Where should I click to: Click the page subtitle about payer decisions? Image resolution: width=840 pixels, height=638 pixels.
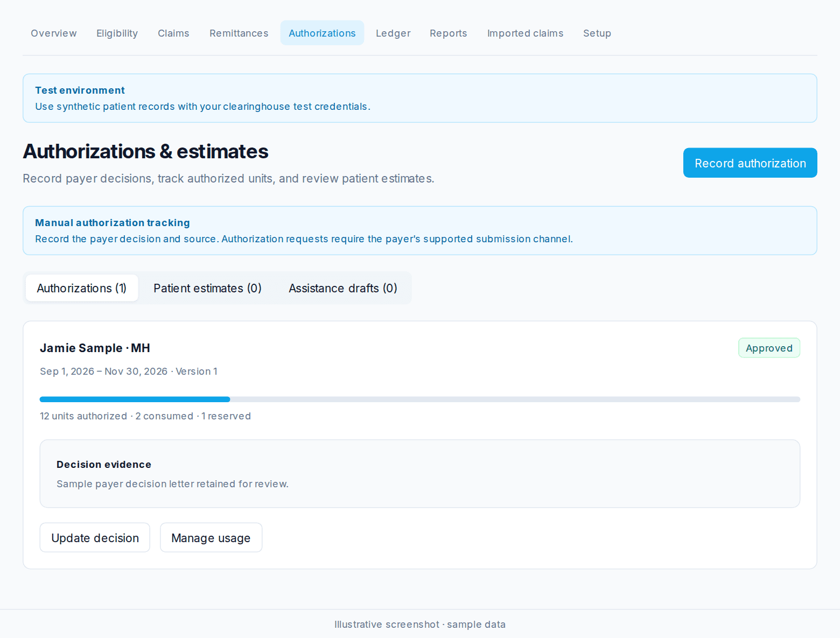click(x=228, y=179)
